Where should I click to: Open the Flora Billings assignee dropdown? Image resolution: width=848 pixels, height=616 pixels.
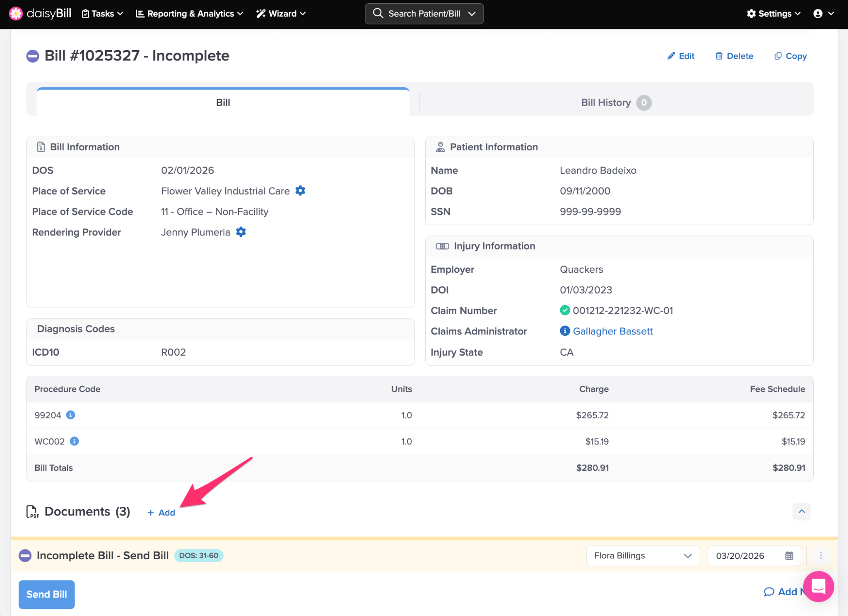click(643, 556)
